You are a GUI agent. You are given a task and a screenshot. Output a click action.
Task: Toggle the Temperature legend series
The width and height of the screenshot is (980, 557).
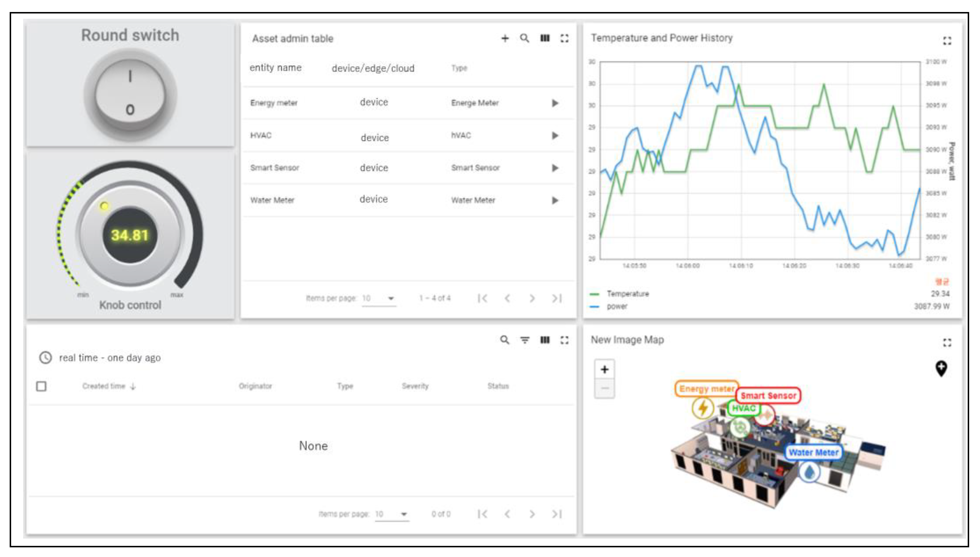point(627,294)
